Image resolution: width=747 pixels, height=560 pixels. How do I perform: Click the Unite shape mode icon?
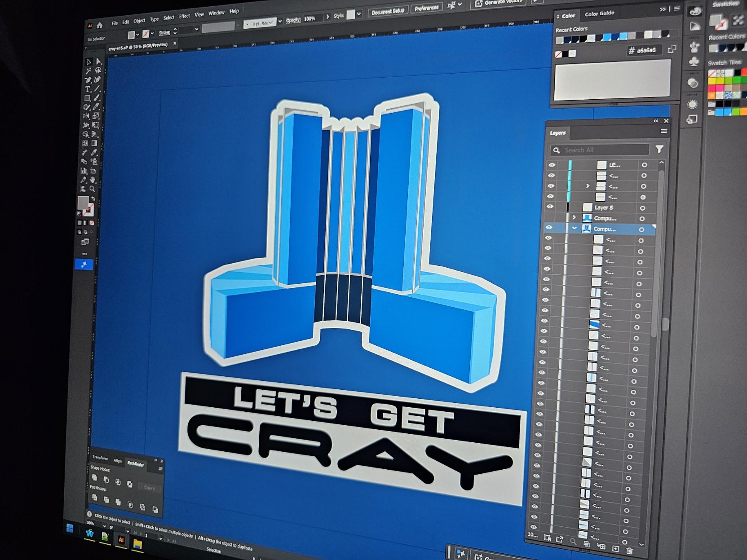[94, 478]
